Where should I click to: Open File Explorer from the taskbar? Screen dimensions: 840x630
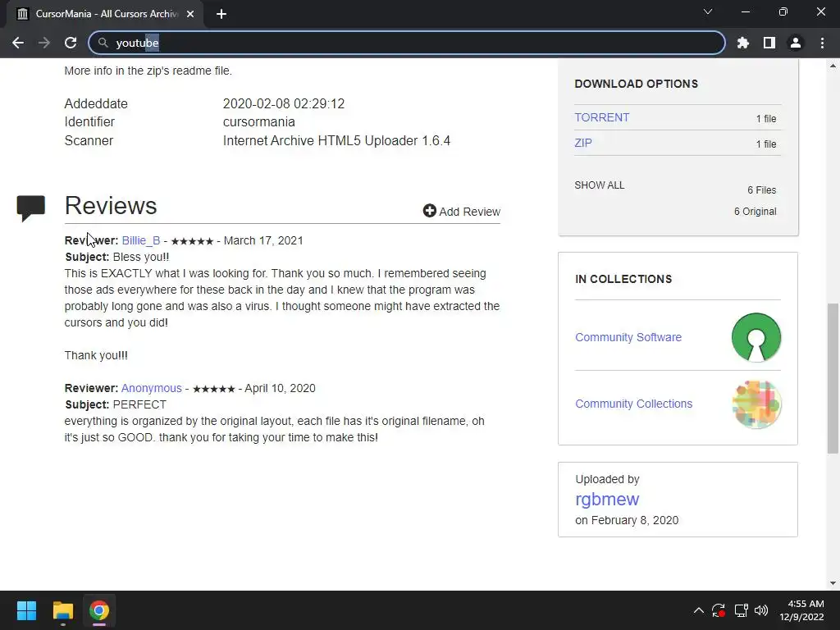62,610
